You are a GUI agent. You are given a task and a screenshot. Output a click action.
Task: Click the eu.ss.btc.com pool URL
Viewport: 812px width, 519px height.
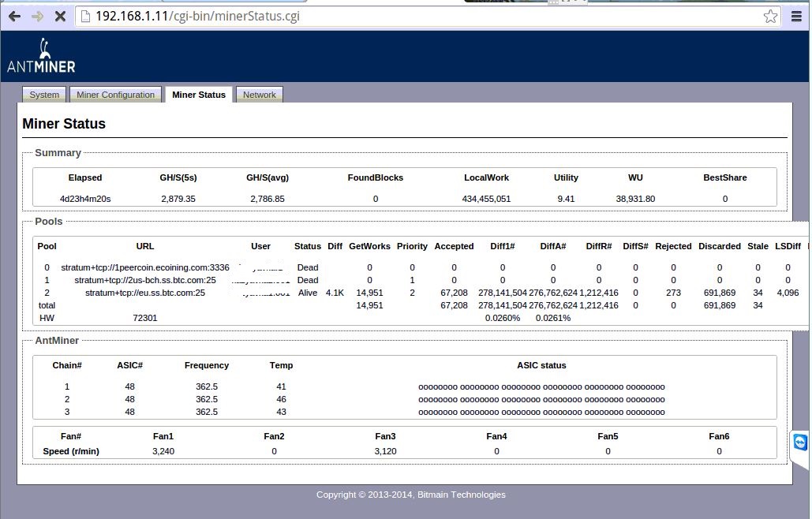pyautogui.click(x=145, y=293)
